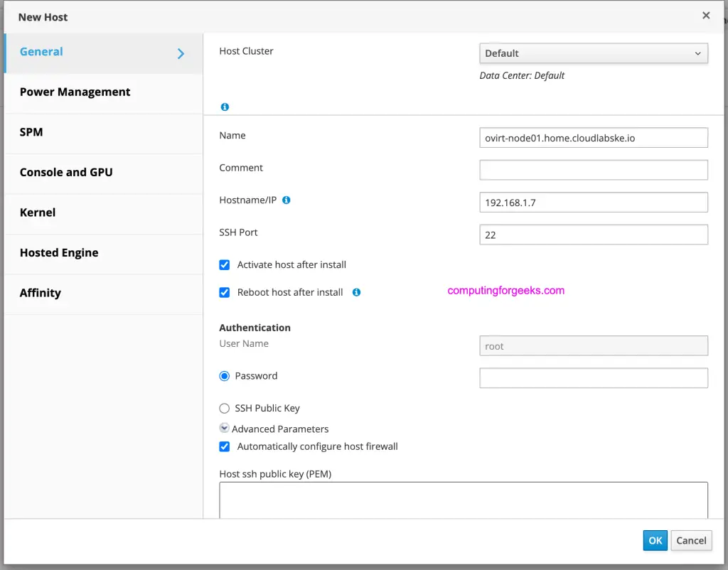Open the Kernel tab
This screenshot has width=728, height=570.
pyautogui.click(x=103, y=213)
